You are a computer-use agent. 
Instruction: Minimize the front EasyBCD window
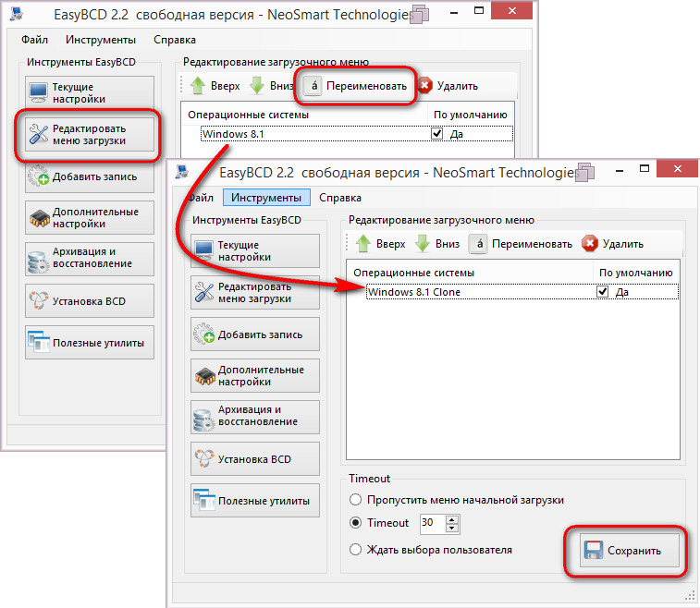click(x=620, y=170)
